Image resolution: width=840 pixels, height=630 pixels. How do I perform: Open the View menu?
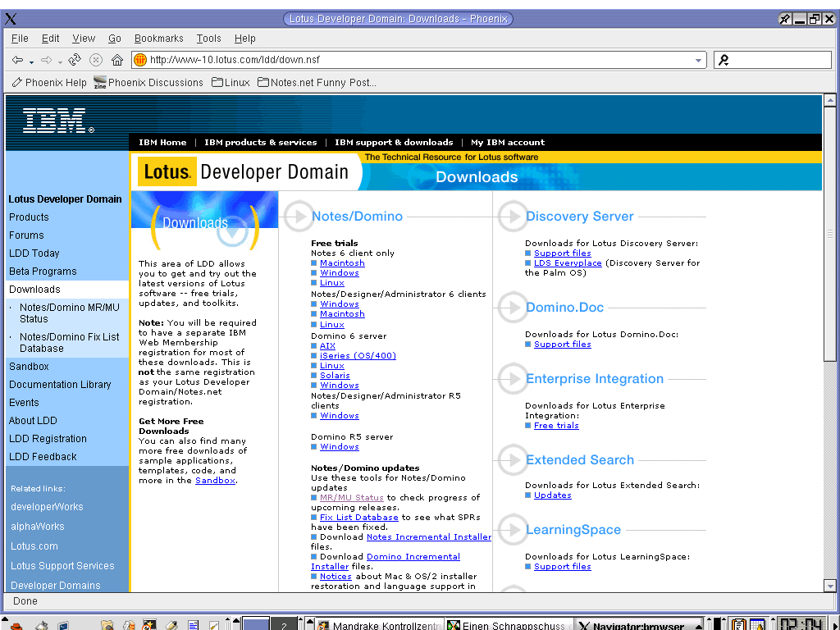[x=84, y=39]
